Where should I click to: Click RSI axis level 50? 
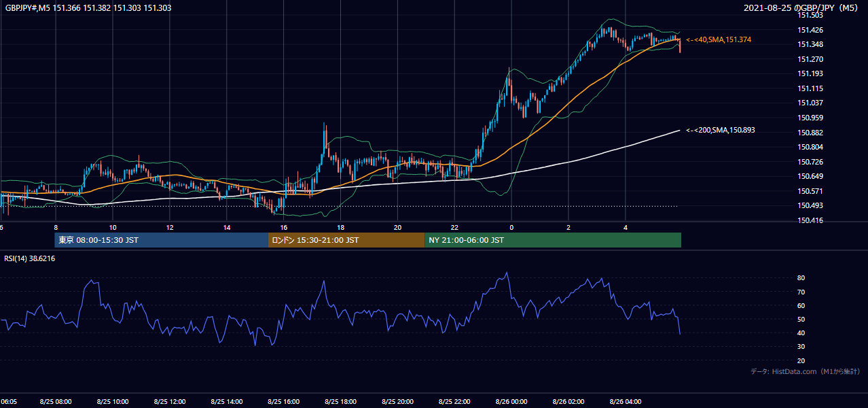click(x=801, y=319)
